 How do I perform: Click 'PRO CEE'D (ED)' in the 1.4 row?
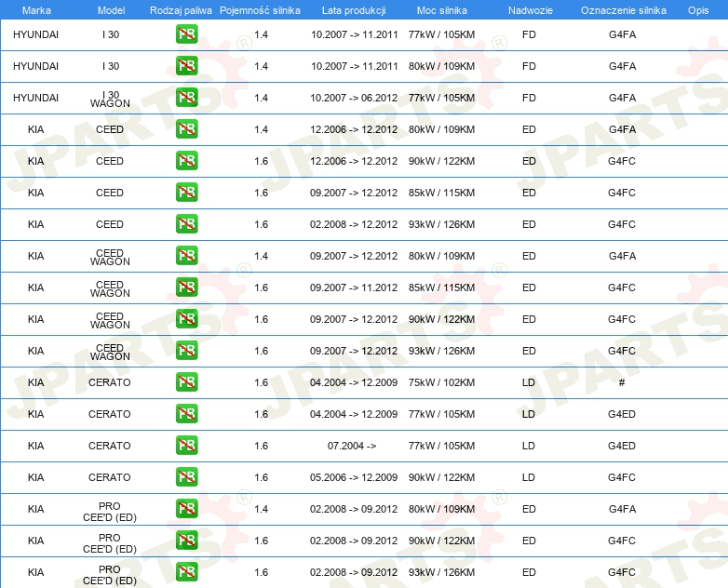(110, 512)
